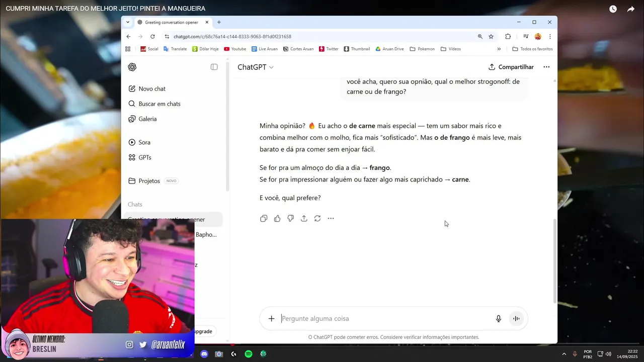Show hidden bookmarks with the double chevron
The height and width of the screenshot is (362, 644).
[x=499, y=49]
